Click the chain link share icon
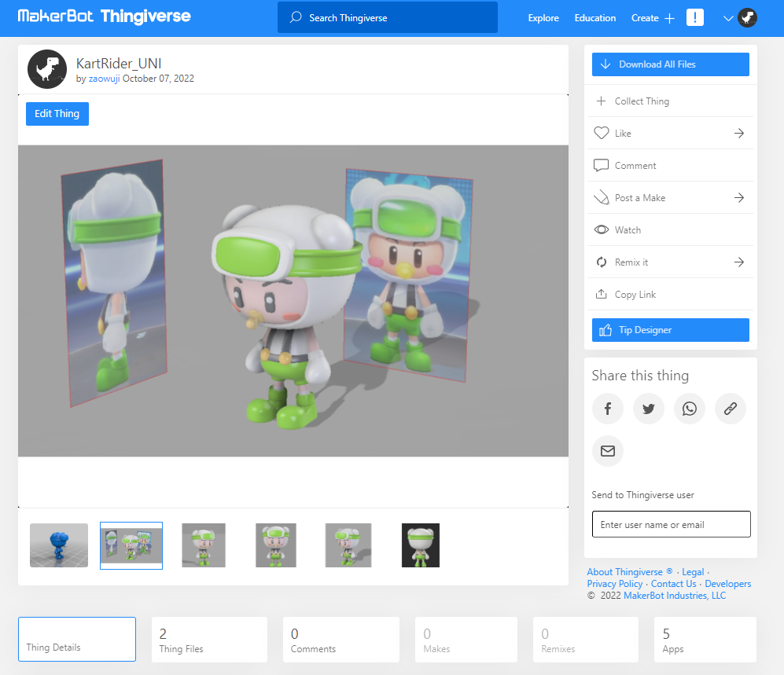Screen dimensions: 784x675 pos(731,409)
